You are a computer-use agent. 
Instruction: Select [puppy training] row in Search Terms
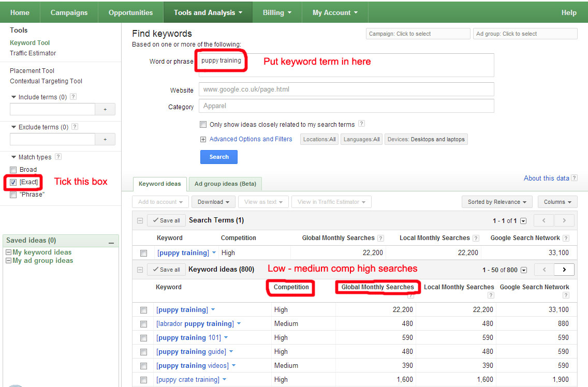[143, 253]
